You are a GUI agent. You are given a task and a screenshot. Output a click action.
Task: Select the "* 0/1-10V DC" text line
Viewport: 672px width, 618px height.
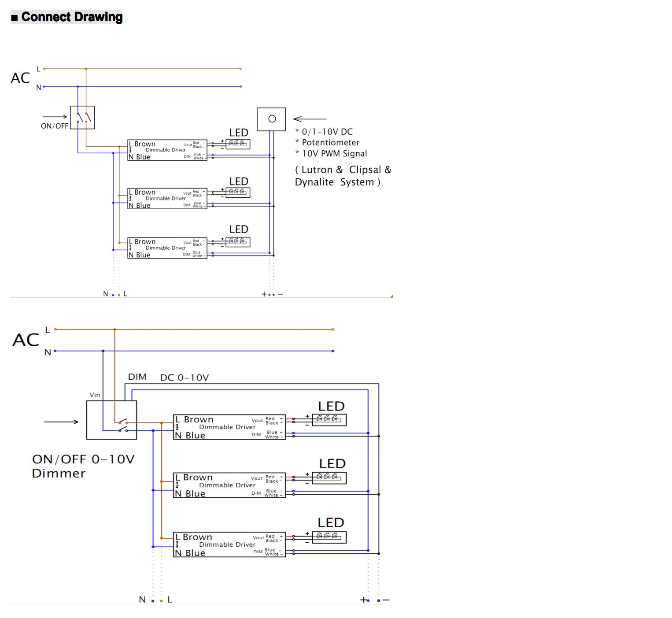coord(324,132)
